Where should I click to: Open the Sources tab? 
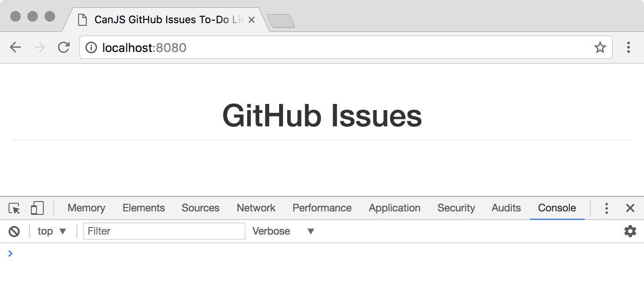pyautogui.click(x=200, y=208)
